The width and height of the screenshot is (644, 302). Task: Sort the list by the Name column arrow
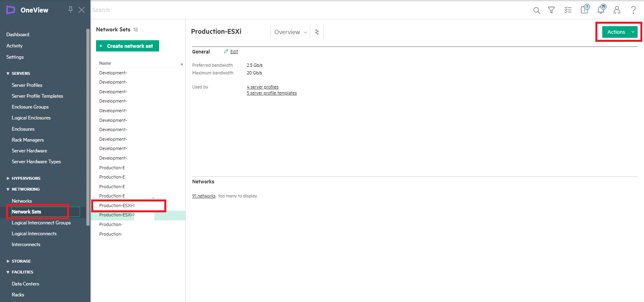[182, 64]
